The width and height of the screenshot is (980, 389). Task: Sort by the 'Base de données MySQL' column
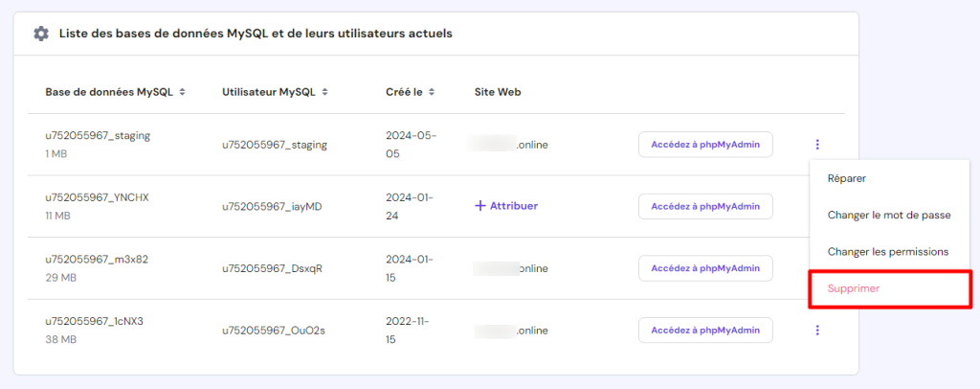183,92
